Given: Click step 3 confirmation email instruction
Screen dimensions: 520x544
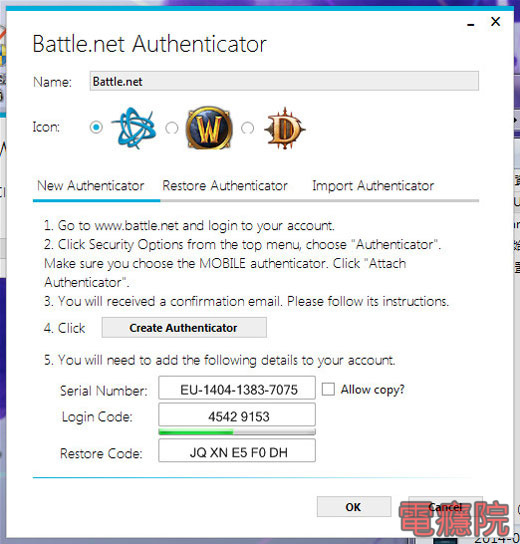Looking at the screenshot, I should point(246,301).
